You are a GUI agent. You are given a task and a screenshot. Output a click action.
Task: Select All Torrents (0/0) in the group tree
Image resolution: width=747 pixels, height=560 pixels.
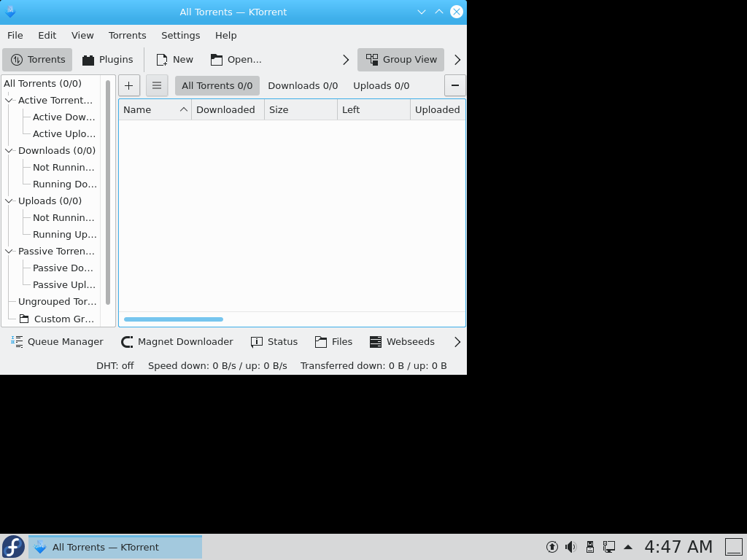[x=42, y=83]
